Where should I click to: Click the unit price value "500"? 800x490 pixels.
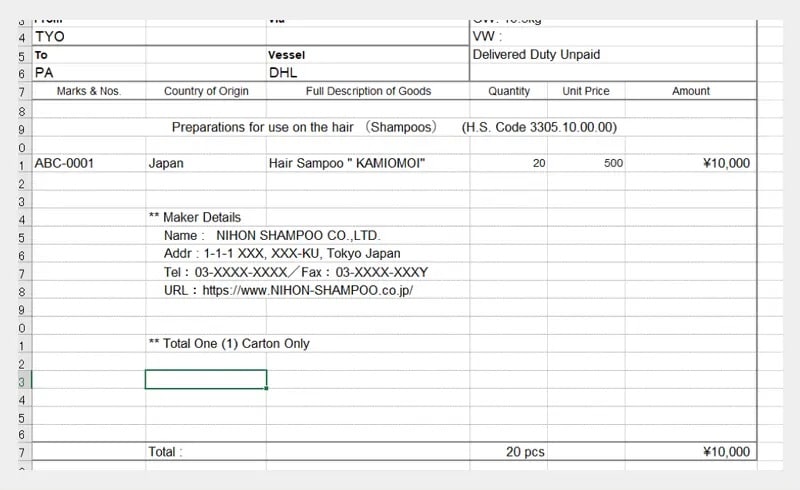[613, 163]
